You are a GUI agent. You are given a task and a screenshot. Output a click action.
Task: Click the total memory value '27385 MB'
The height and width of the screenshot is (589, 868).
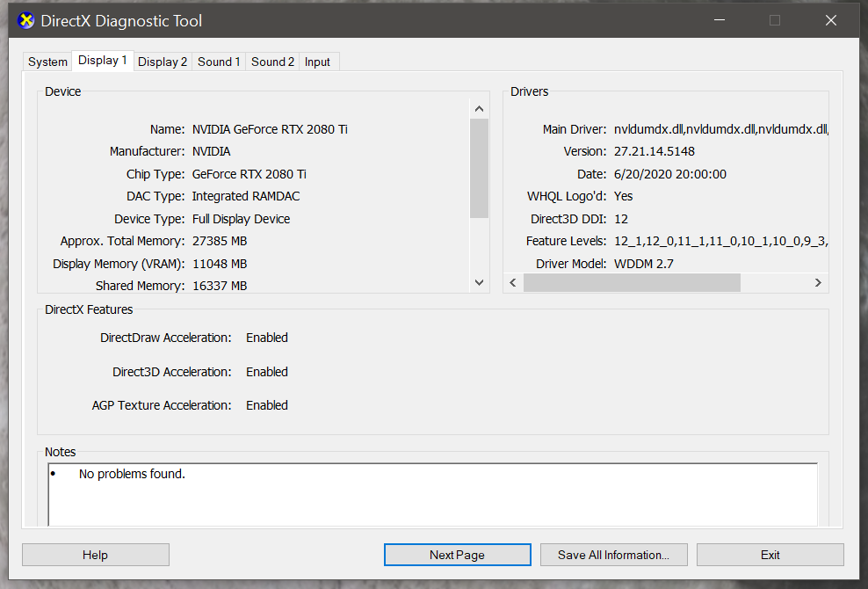pyautogui.click(x=220, y=241)
